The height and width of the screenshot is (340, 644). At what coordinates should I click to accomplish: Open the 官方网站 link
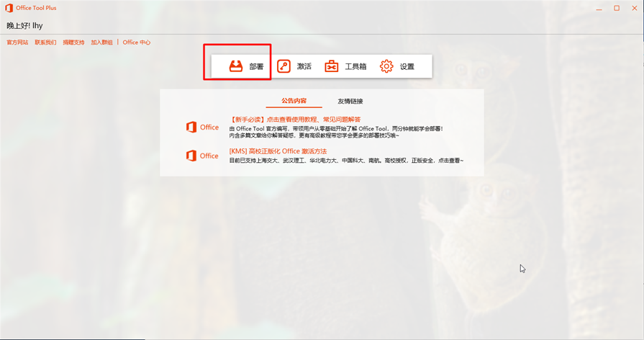pyautogui.click(x=17, y=42)
